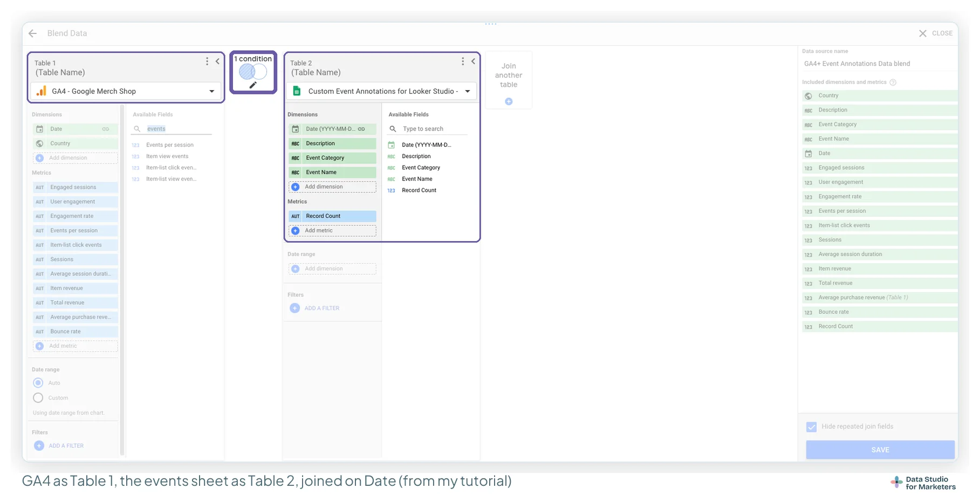Image resolution: width=980 pixels, height=502 pixels.
Task: Click the plus icon under Join another table
Action: pyautogui.click(x=509, y=101)
